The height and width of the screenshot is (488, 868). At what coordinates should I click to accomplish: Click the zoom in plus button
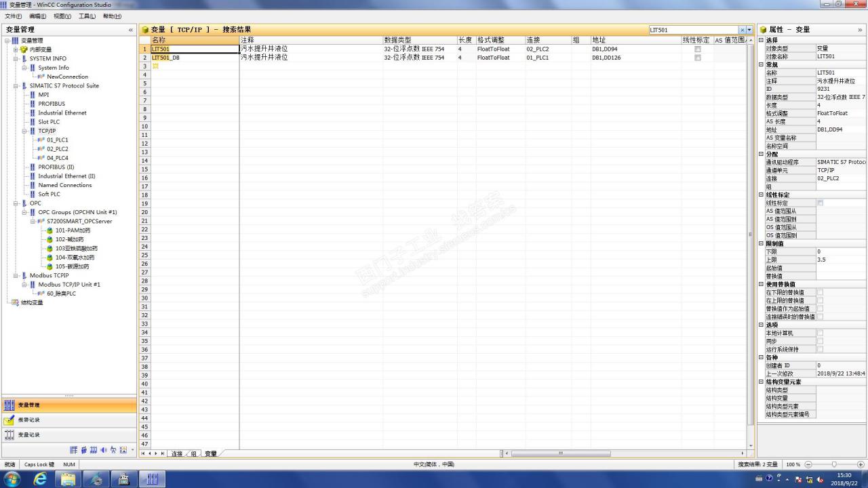tap(861, 464)
